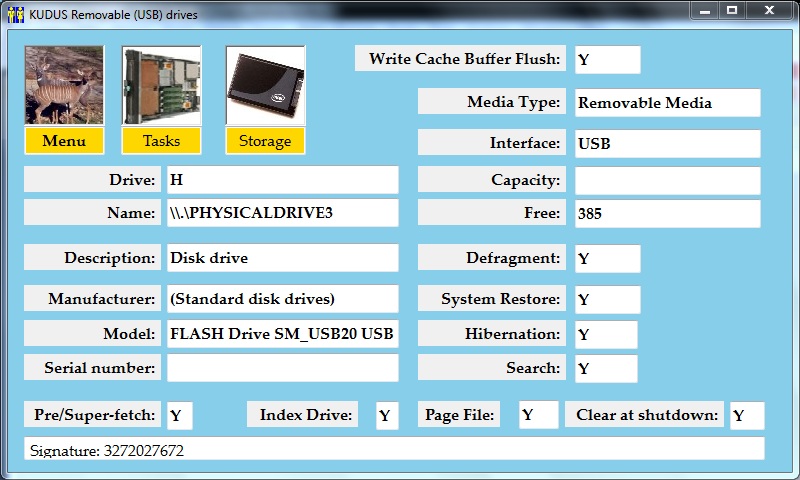
Task: Click the KUDUS app icon in title bar
Action: pyautogui.click(x=15, y=14)
